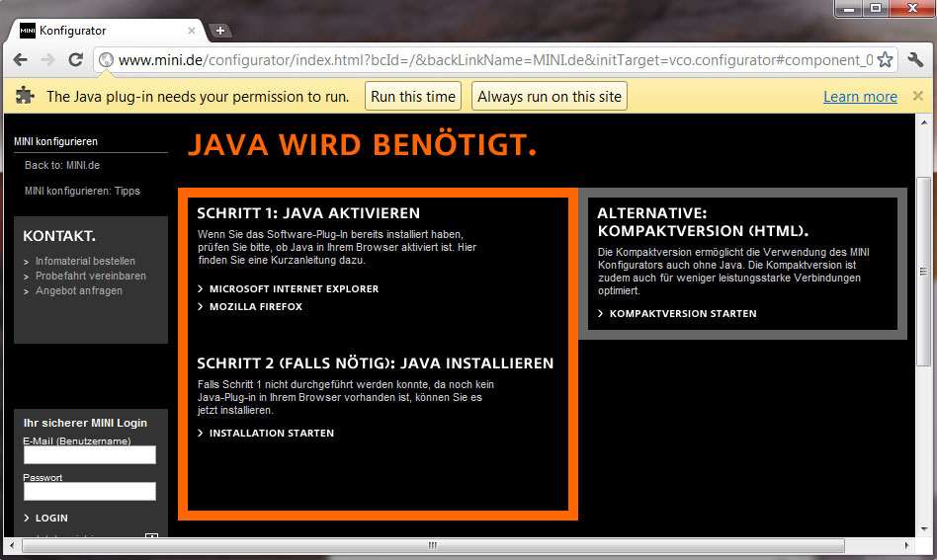Click the browser forward arrow
This screenshot has height=560, width=937.
pyautogui.click(x=47, y=60)
